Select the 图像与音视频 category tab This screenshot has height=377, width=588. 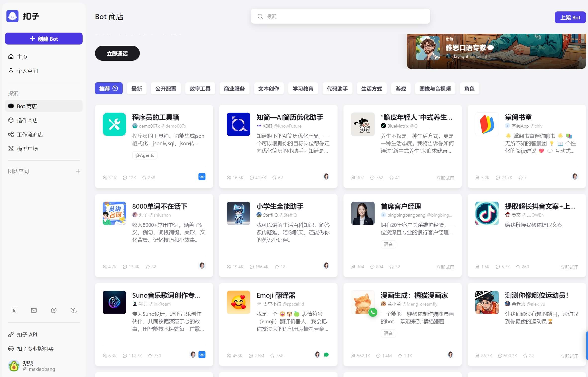pyautogui.click(x=435, y=89)
